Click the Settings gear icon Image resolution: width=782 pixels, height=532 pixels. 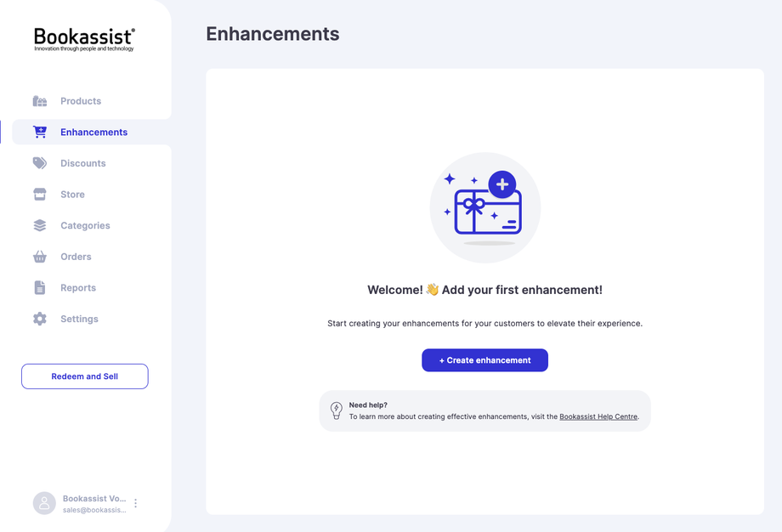point(40,319)
